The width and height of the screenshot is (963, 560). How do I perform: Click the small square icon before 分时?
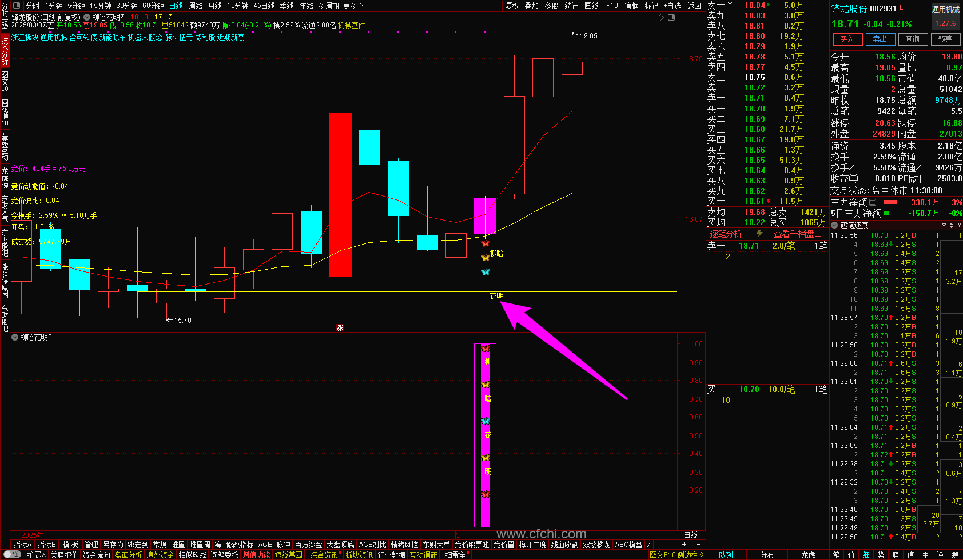[16, 6]
